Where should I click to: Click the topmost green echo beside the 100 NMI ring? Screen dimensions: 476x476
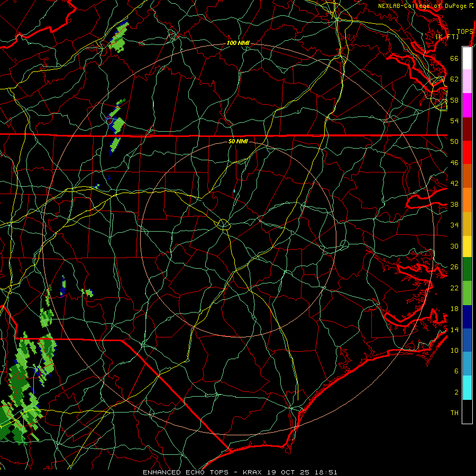click(118, 36)
